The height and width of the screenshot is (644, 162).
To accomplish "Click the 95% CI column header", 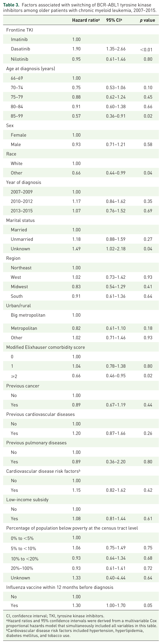I will [114, 20].
